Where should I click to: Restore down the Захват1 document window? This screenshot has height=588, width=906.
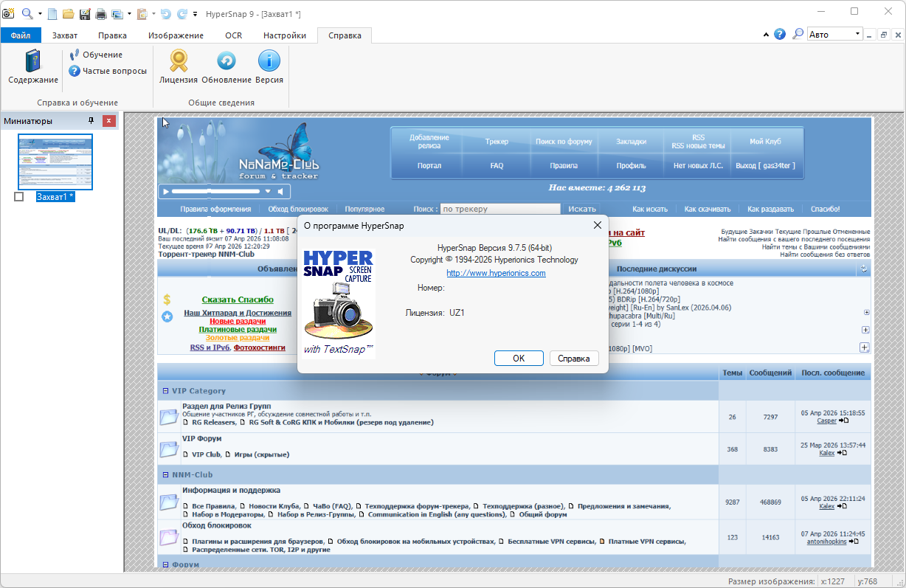tap(883, 35)
